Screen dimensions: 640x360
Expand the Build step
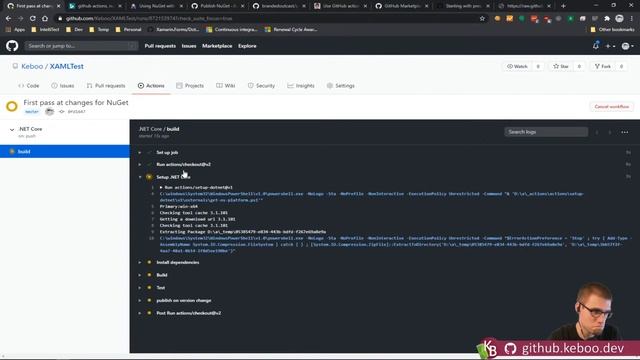click(x=162, y=275)
